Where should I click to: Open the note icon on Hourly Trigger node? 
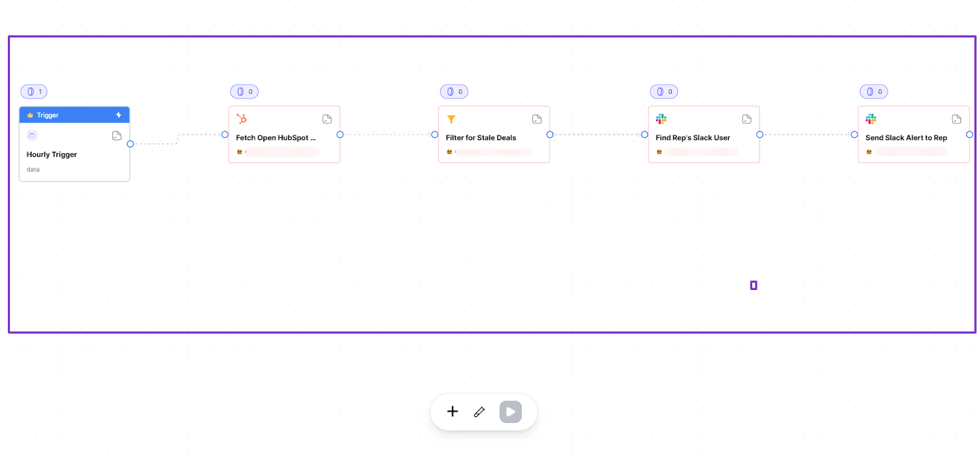pyautogui.click(x=117, y=135)
